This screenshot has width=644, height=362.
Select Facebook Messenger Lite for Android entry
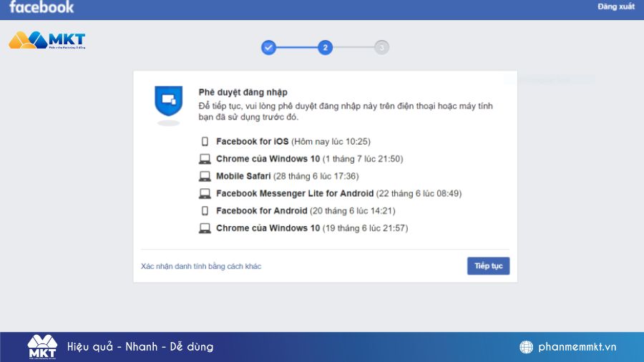coord(330,193)
